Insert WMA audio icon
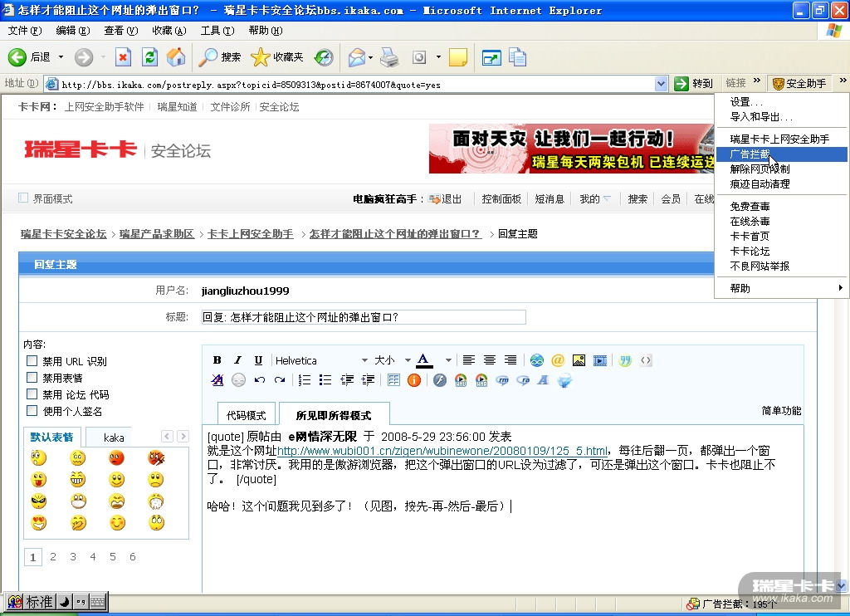This screenshot has height=616, width=850. pos(481,380)
